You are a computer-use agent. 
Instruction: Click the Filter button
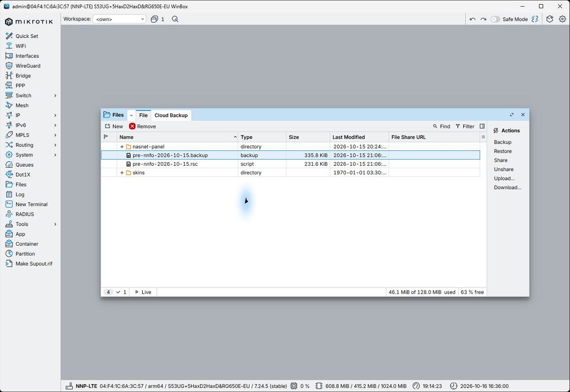click(x=465, y=126)
